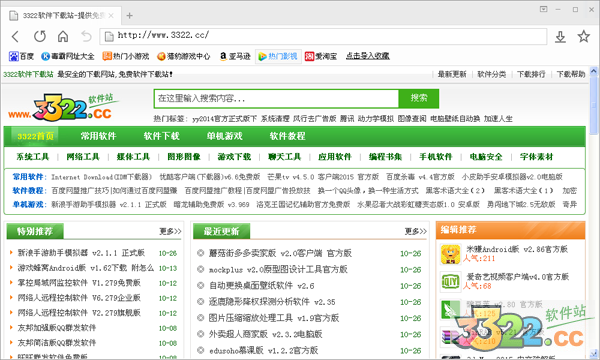Click the 爱奇艺视频客户端 iQIYI icon

tap(450, 282)
